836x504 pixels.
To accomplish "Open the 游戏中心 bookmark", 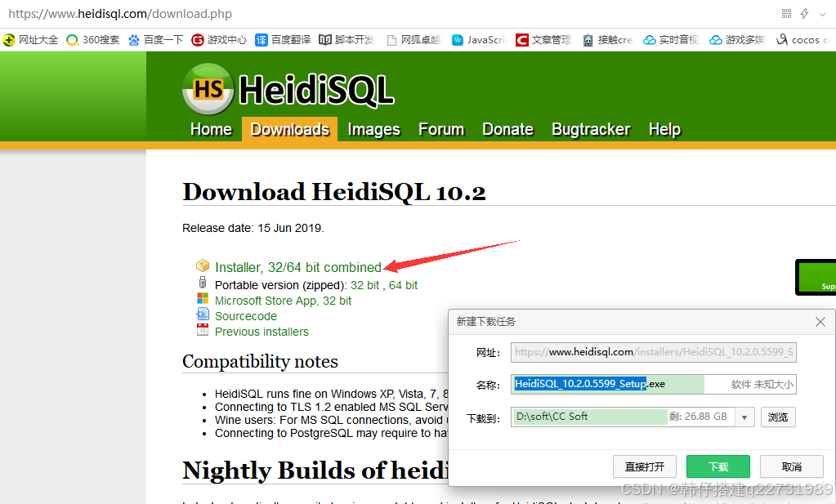I will click(x=219, y=40).
